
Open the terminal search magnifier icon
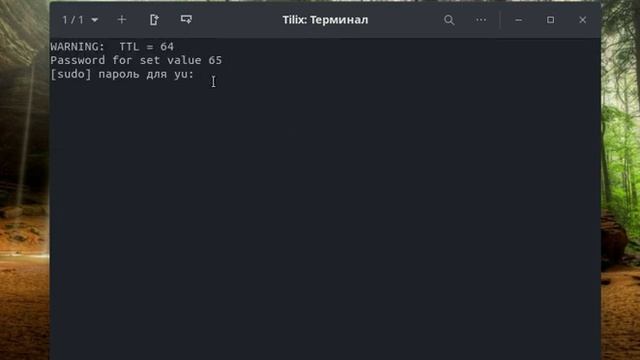point(449,20)
